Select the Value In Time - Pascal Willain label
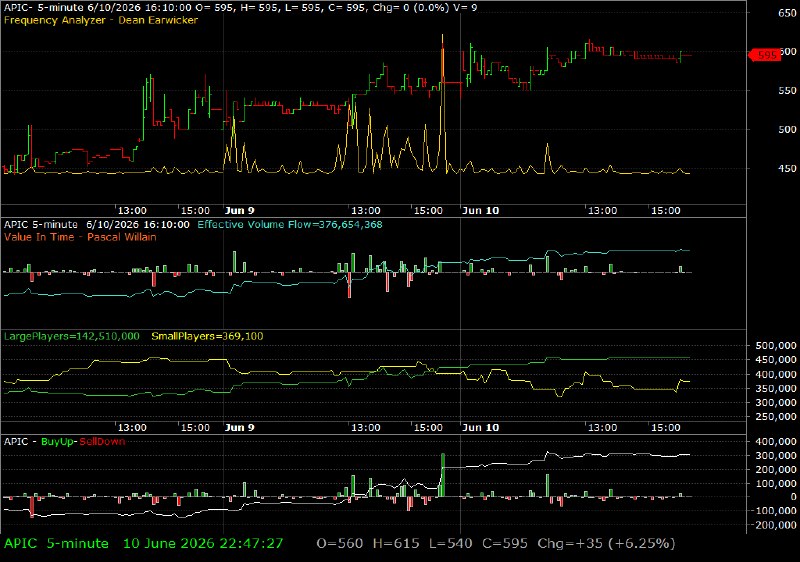 coord(80,237)
